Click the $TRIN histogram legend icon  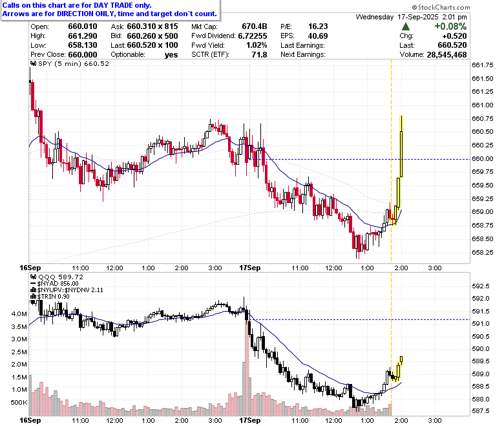point(33,297)
